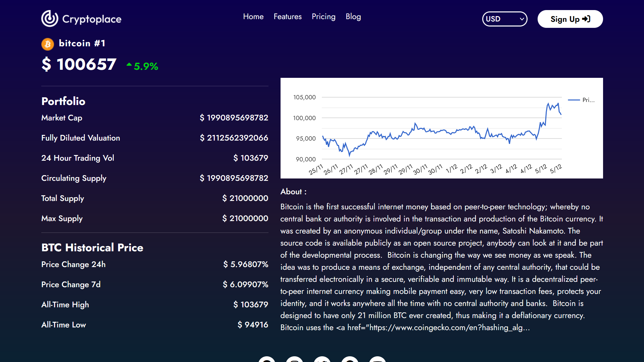Click the chart's '105,000' axis label
Image resolution: width=644 pixels, height=362 pixels.
(304, 97)
